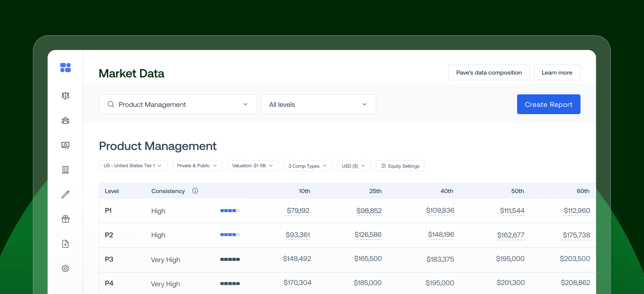This screenshot has height=294, width=644.
Task: Expand the 3 Comp Types dropdown
Action: click(308, 166)
